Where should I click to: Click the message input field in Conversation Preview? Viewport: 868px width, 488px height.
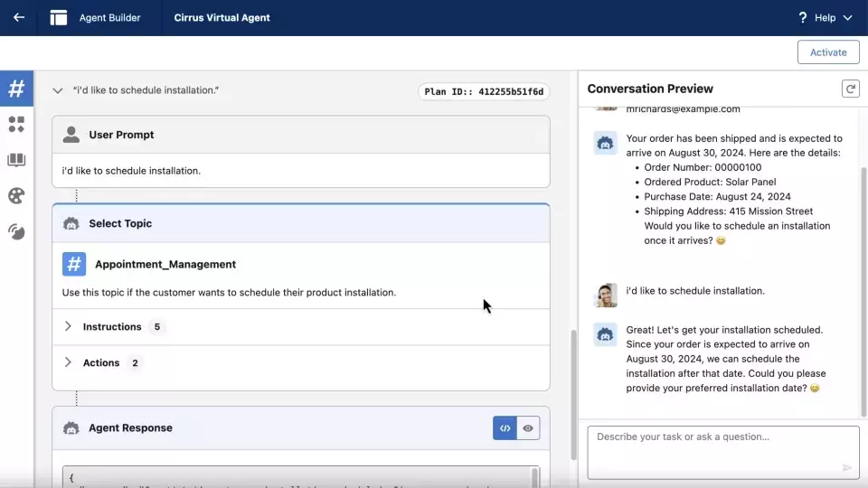(723, 452)
